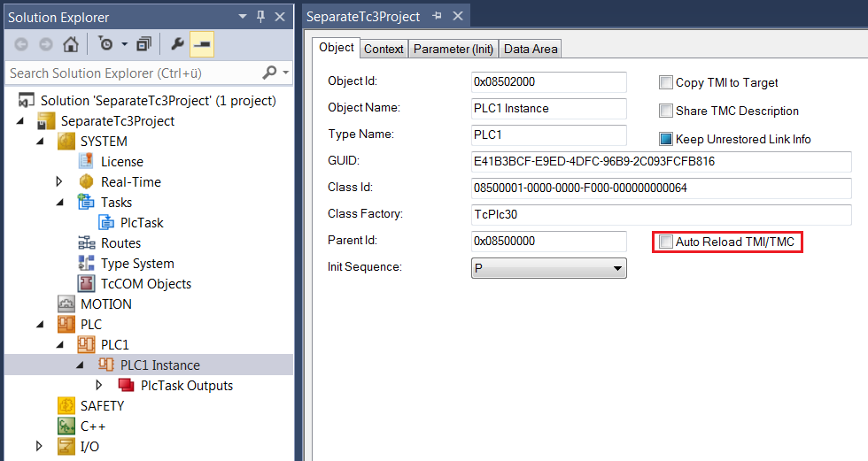This screenshot has height=461, width=868.
Task: Open the Parameter (Init) tab
Action: [453, 50]
